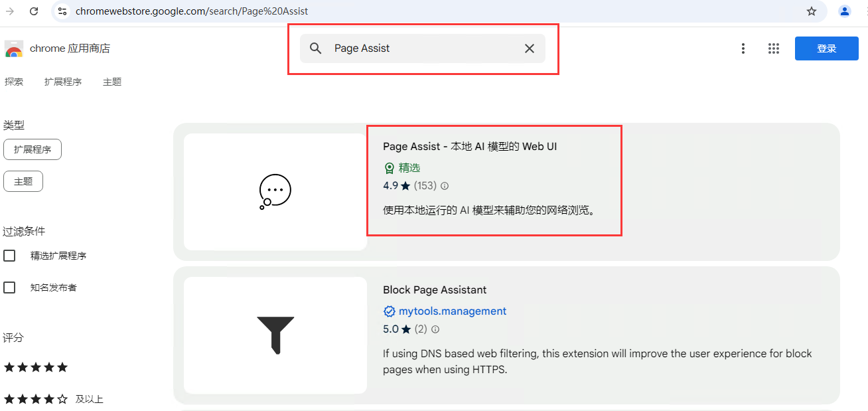Screen dimensions: 868x411
Task: Click the Block Page Assistant funnel thumbnail
Action: [x=275, y=335]
